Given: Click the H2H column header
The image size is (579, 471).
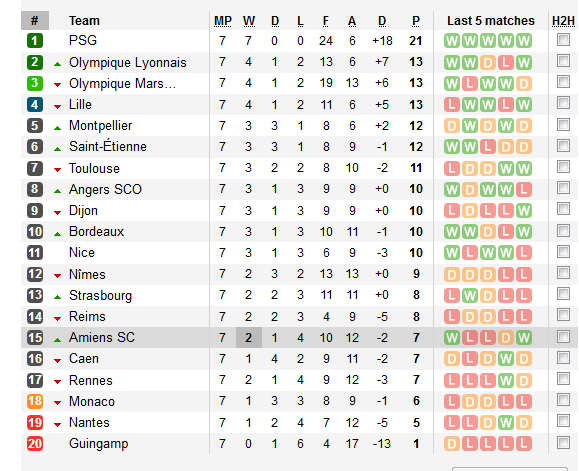Looking at the screenshot, I should point(563,21).
